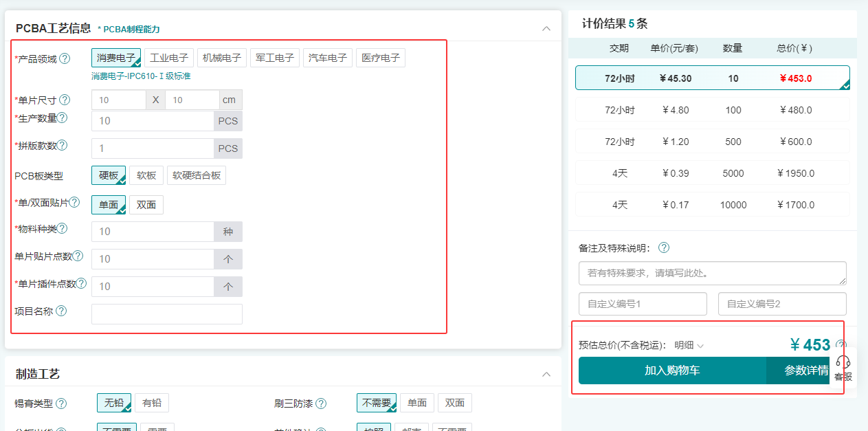
Task: Expand 明细 price breakdown dropdown
Action: 689,345
